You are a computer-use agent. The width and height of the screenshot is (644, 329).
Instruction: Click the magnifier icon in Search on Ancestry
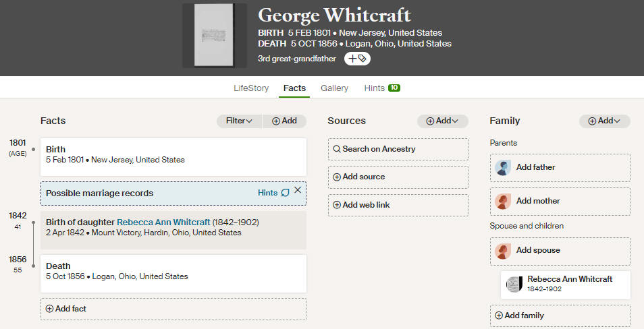(337, 149)
